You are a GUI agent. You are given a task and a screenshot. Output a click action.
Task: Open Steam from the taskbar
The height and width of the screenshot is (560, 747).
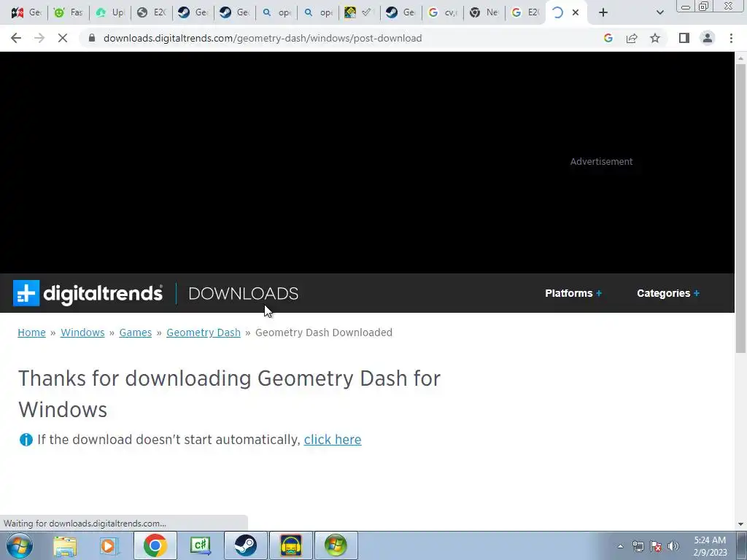pyautogui.click(x=245, y=545)
